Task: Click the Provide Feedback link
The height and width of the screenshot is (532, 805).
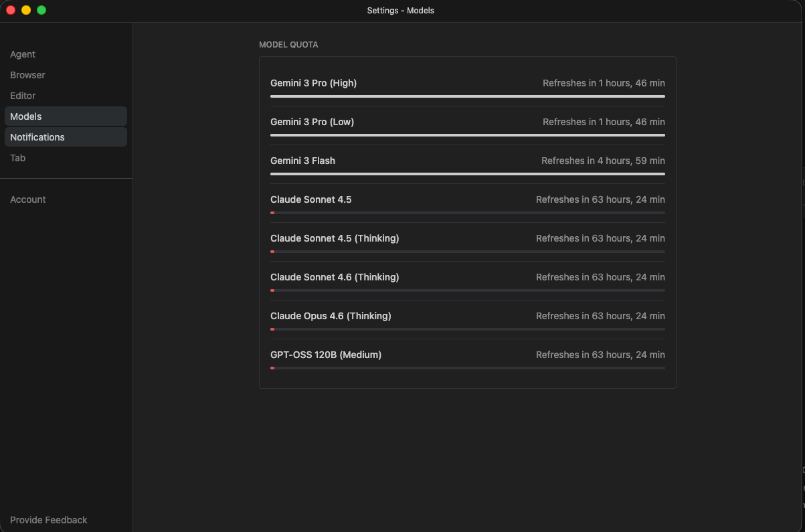Action: [49, 520]
